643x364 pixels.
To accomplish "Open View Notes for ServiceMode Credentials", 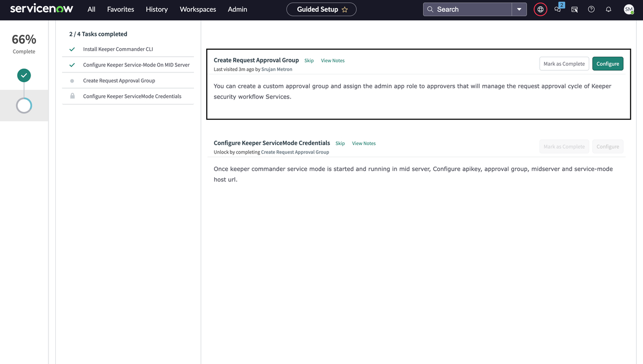I will pos(364,143).
